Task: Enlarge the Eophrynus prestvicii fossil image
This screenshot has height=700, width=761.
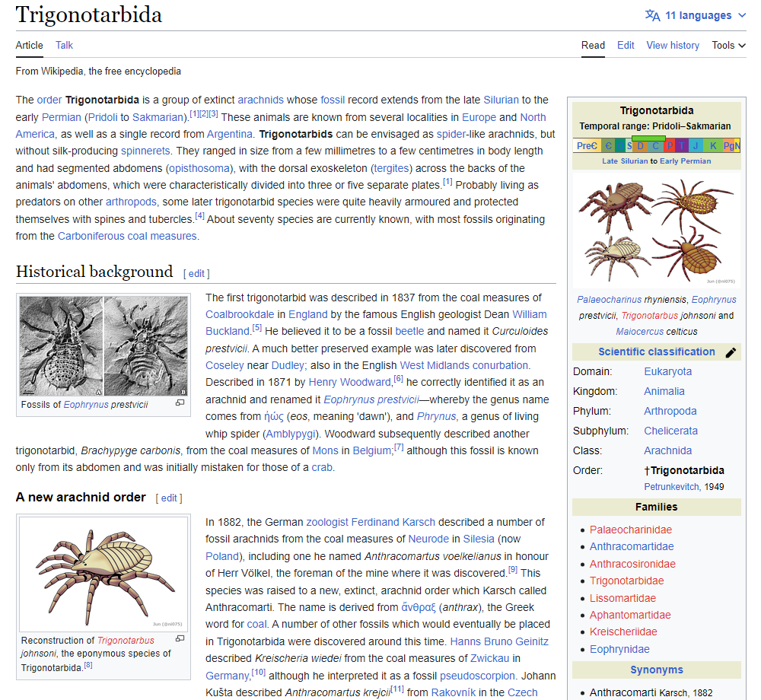Action: tap(180, 402)
